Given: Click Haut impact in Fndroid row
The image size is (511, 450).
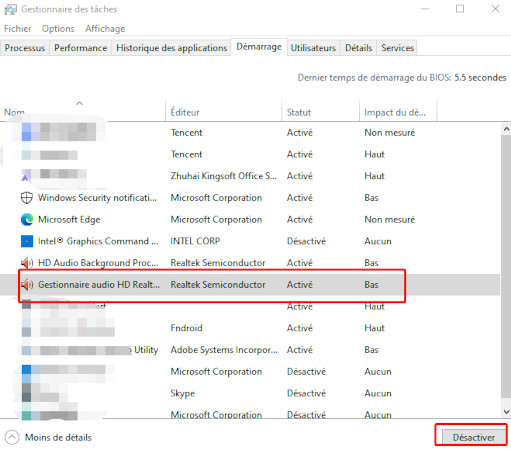Looking at the screenshot, I should 374,328.
